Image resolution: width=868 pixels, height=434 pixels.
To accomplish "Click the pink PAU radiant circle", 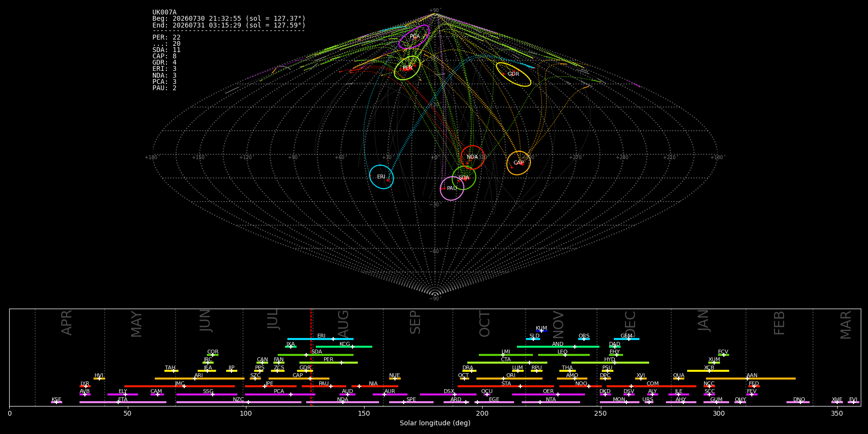I will pos(452,188).
